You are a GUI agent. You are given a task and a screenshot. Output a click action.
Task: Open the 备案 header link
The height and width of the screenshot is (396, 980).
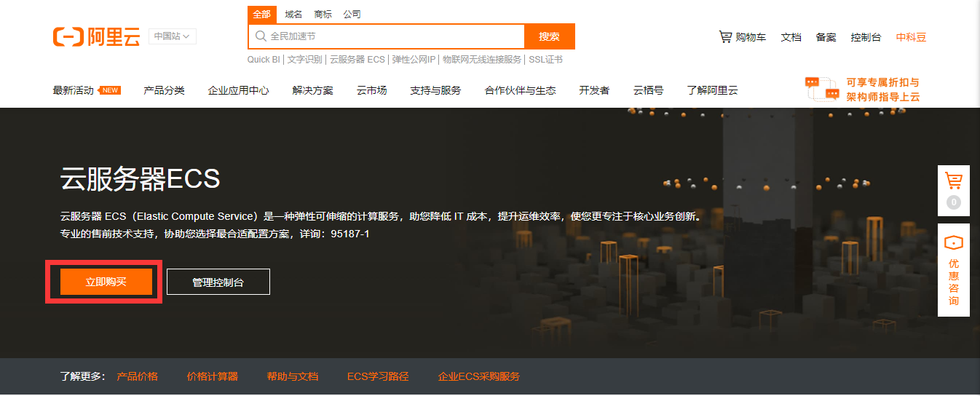826,37
